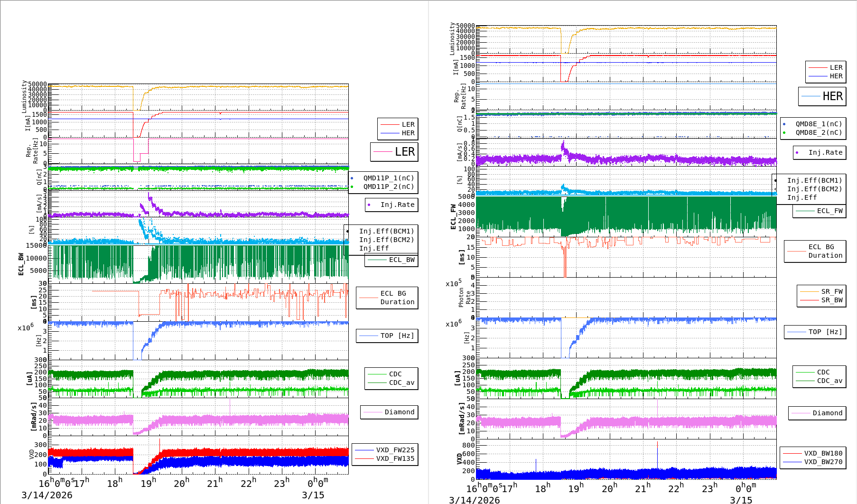Viewport: 857px width, 504px height.
Task: Click CDC_av legend entry in the HER panel
Action: point(829,381)
